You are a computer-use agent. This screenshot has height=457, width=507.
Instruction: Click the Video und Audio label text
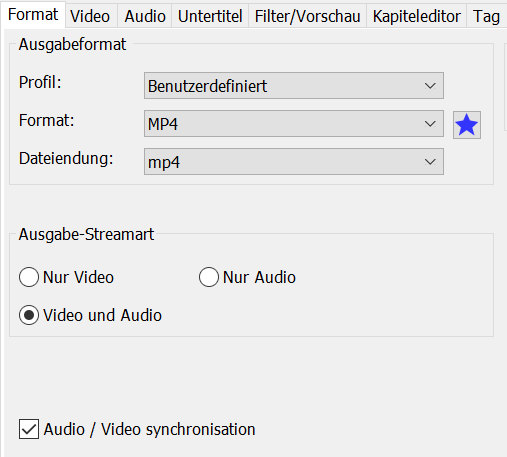102,315
